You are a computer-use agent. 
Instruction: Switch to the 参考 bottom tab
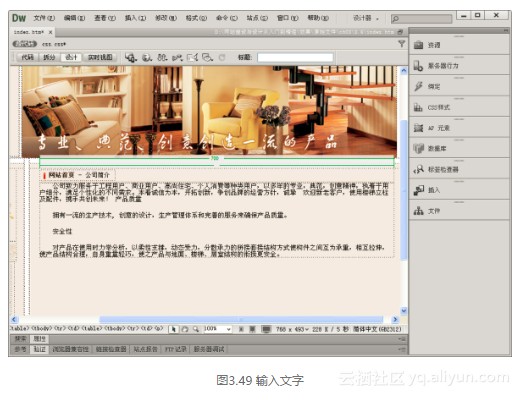point(21,349)
